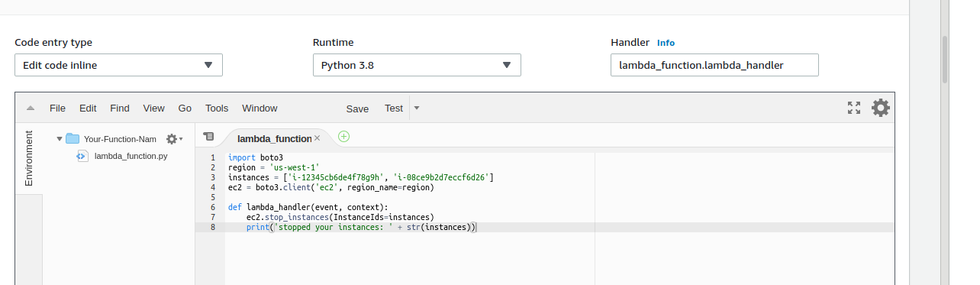Toggle the fullscreen editor icon

tap(854, 108)
